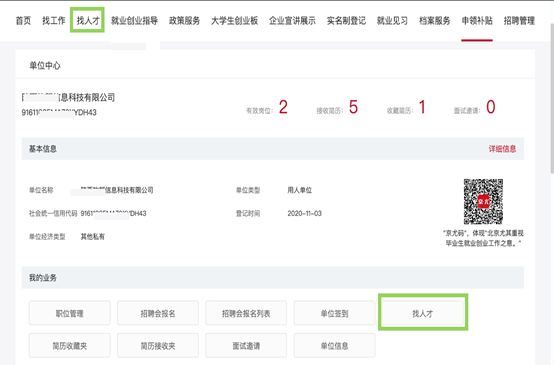Open the 招聘管理 navigation item

[519, 21]
